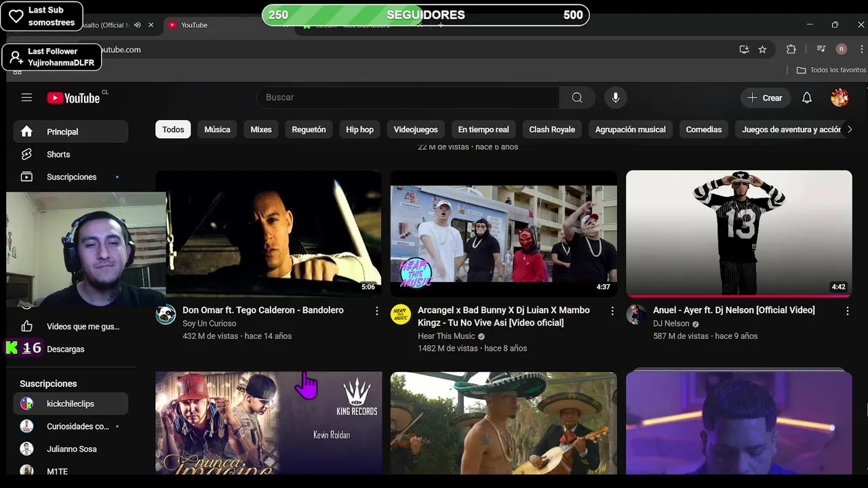Select the Hip hop filter chip
The width and height of the screenshot is (868, 488).
(359, 129)
